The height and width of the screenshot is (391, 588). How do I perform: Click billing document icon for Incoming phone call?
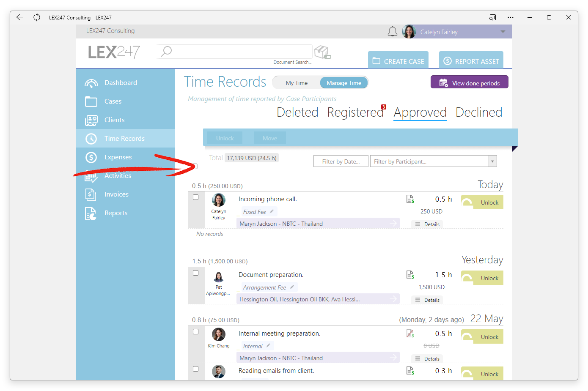(x=410, y=199)
